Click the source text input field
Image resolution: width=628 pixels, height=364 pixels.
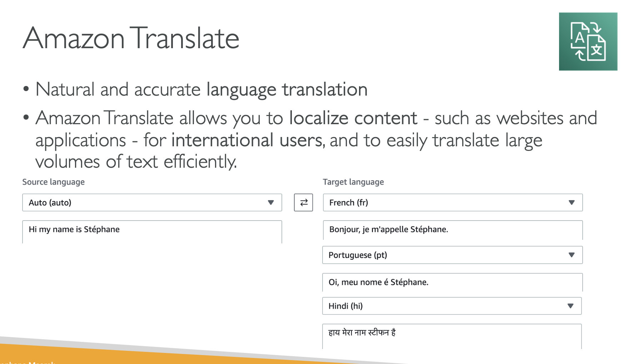coord(152,232)
